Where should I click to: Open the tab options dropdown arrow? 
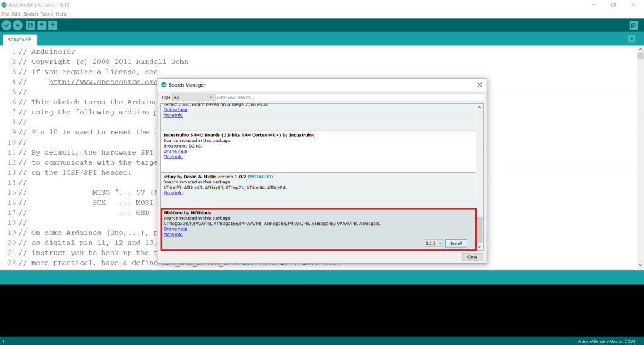click(x=631, y=39)
